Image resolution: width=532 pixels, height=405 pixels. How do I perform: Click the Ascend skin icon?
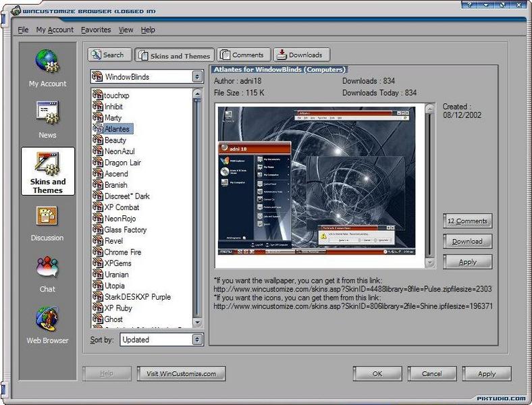coord(98,173)
